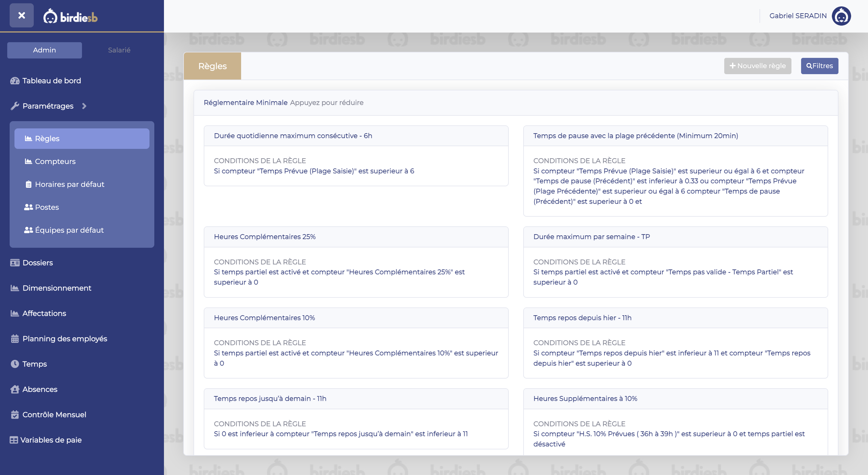Image resolution: width=868 pixels, height=475 pixels.
Task: Click the Planning des employés calendar icon
Action: tap(14, 338)
